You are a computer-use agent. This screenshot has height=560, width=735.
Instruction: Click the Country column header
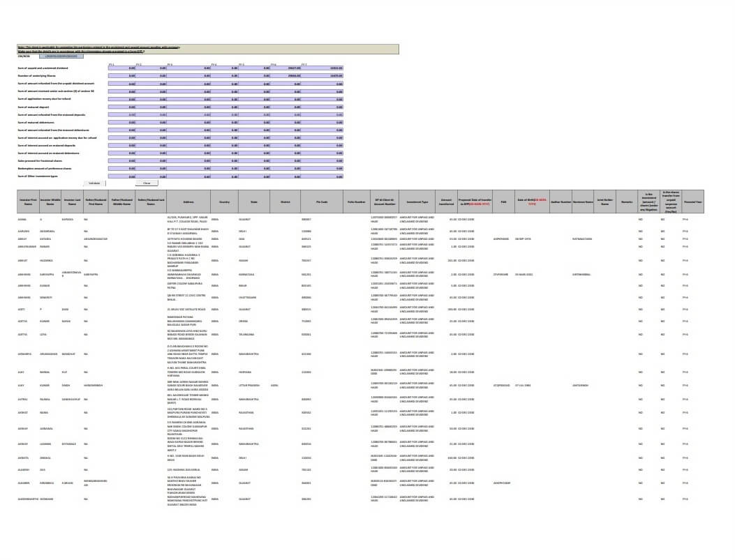(224, 202)
